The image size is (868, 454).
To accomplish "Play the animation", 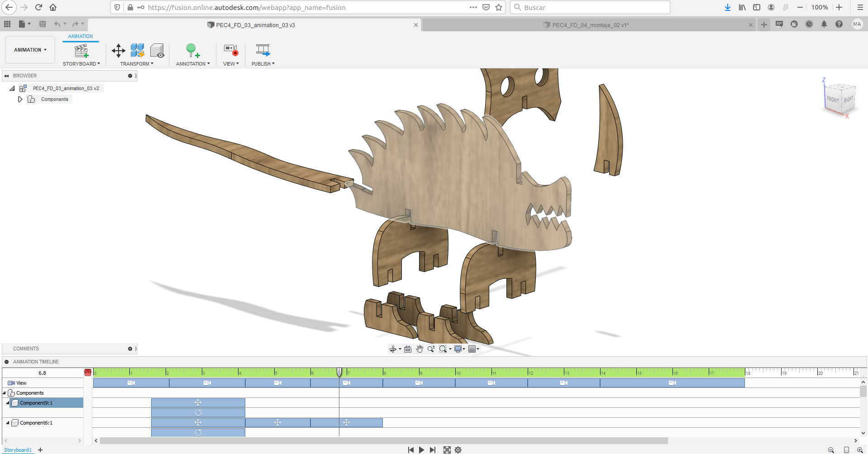I will coord(421,449).
